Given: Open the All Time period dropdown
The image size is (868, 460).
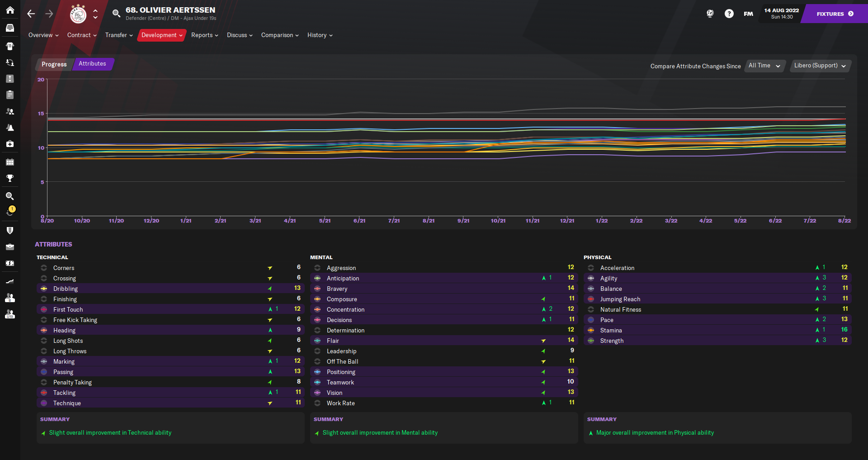Looking at the screenshot, I should 765,66.
